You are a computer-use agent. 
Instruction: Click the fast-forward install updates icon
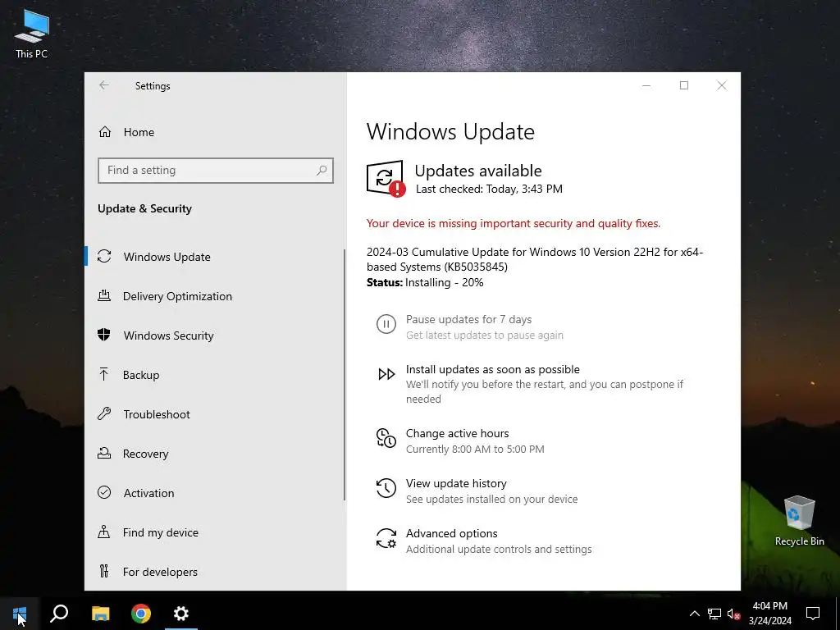386,374
